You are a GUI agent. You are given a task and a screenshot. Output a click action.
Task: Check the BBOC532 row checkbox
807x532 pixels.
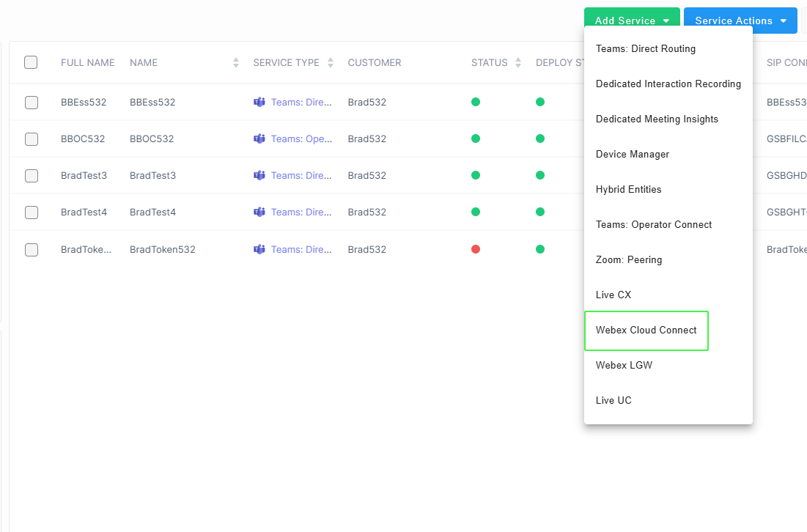(32, 139)
